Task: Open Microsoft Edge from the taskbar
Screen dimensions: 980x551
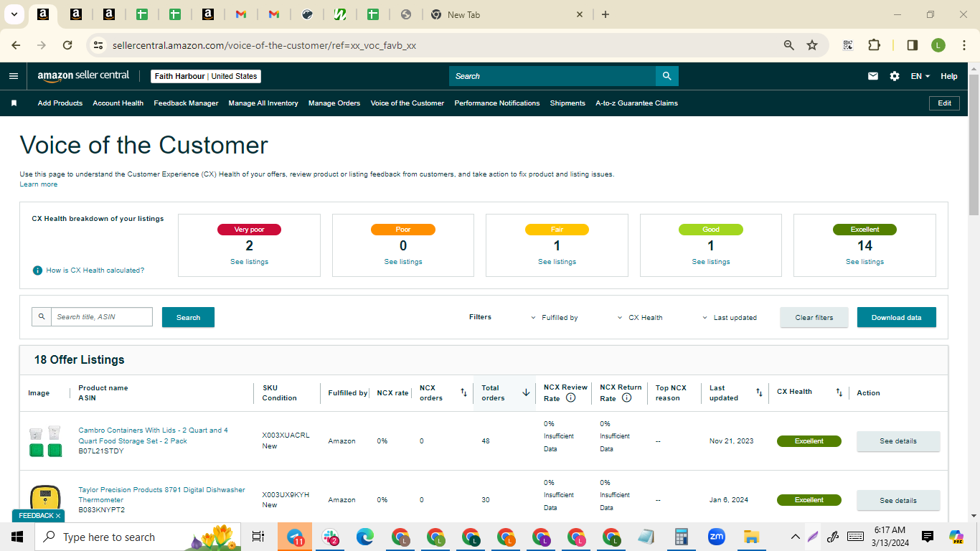Action: pyautogui.click(x=365, y=537)
